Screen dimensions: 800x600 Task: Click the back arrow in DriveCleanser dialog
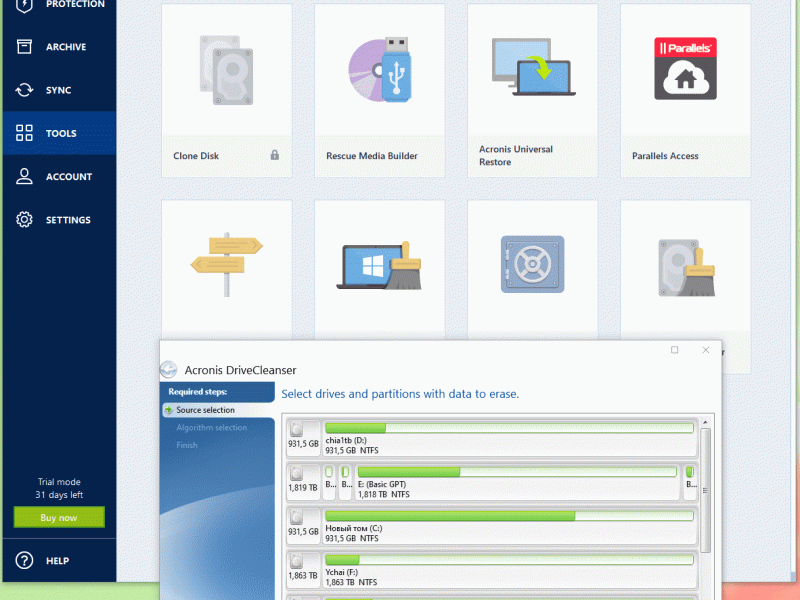tap(168, 369)
